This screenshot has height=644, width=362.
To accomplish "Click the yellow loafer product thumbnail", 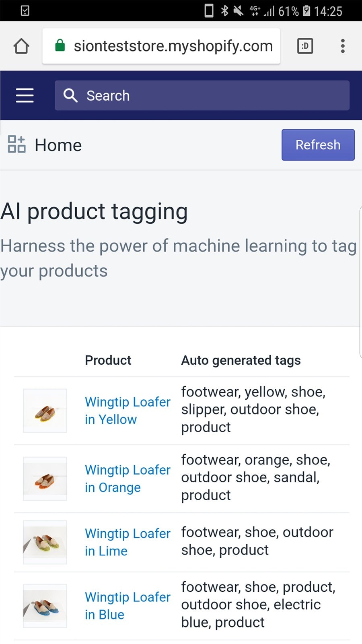I will (x=44, y=411).
